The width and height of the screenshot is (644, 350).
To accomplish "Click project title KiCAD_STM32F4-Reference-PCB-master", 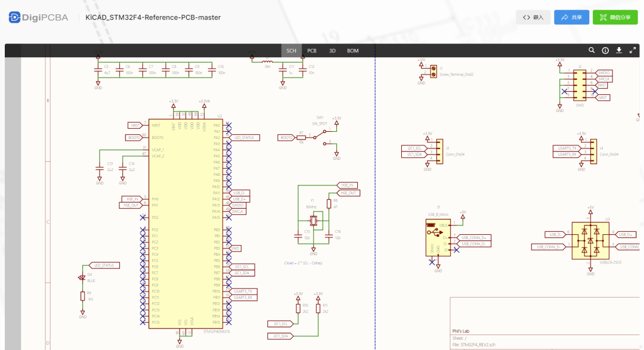I will point(153,17).
